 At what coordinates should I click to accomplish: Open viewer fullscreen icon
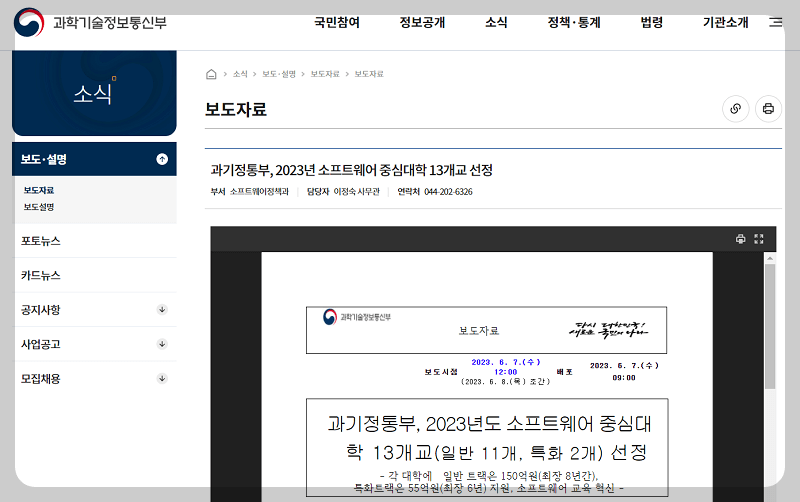click(x=759, y=239)
